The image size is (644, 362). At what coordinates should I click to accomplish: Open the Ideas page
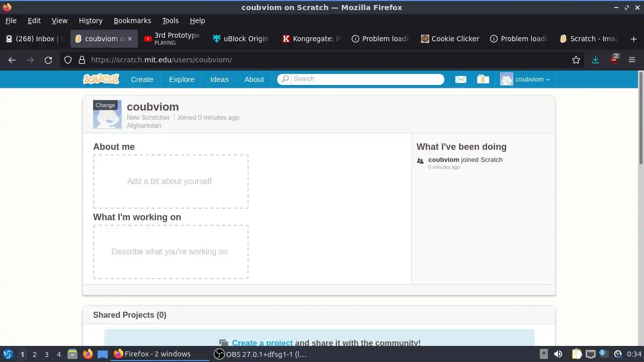(219, 79)
